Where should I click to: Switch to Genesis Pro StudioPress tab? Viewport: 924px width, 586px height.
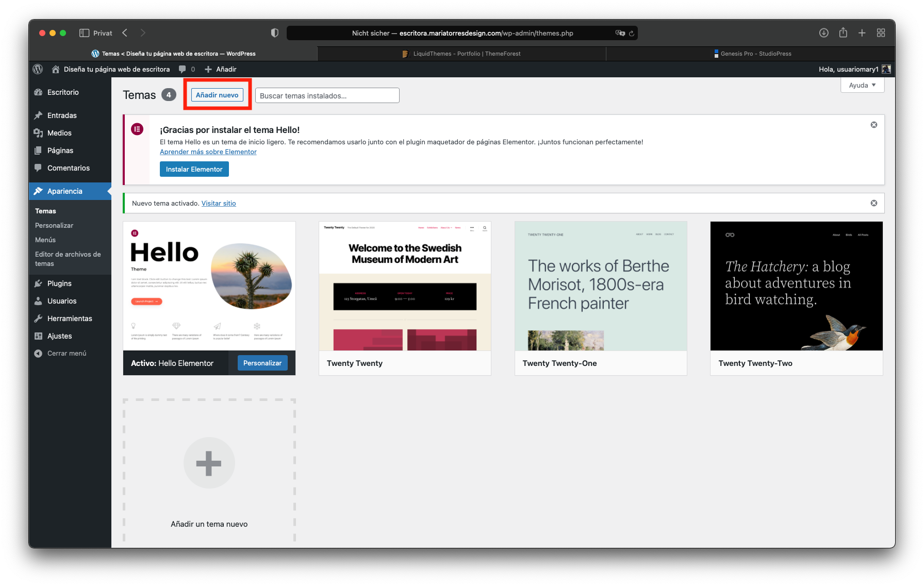751,54
